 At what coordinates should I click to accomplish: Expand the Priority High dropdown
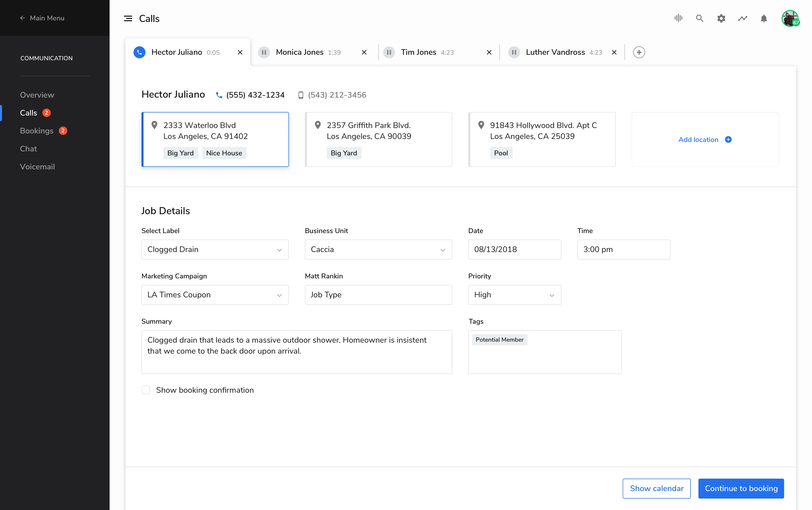(x=514, y=295)
